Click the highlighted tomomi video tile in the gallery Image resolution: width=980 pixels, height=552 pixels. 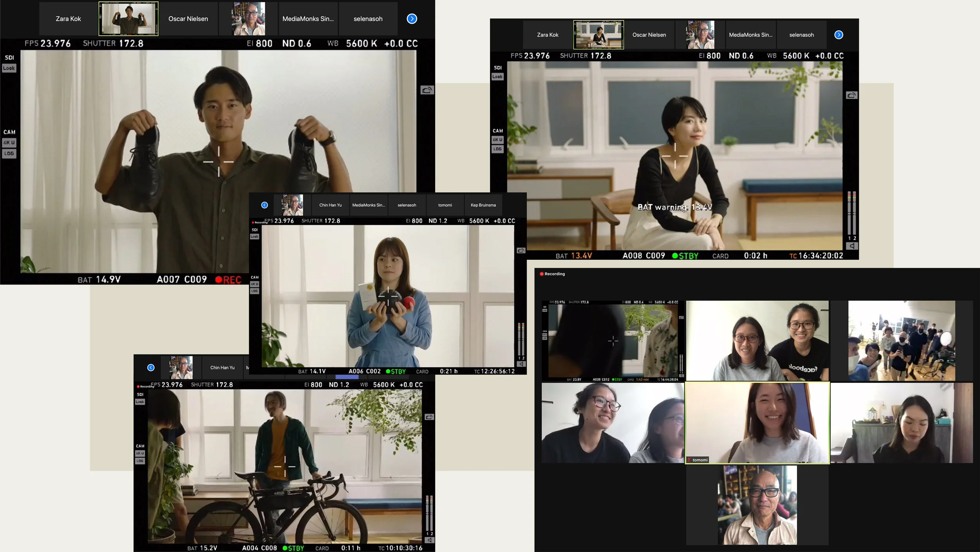click(x=757, y=423)
